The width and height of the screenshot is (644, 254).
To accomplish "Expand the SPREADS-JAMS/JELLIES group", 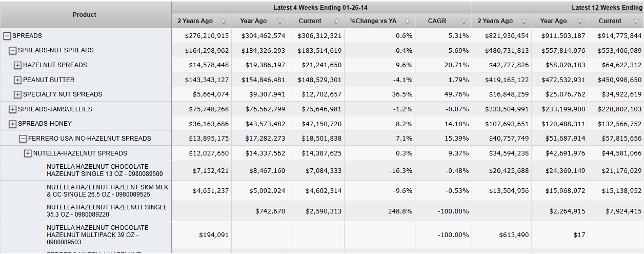I will pyautogui.click(x=13, y=109).
